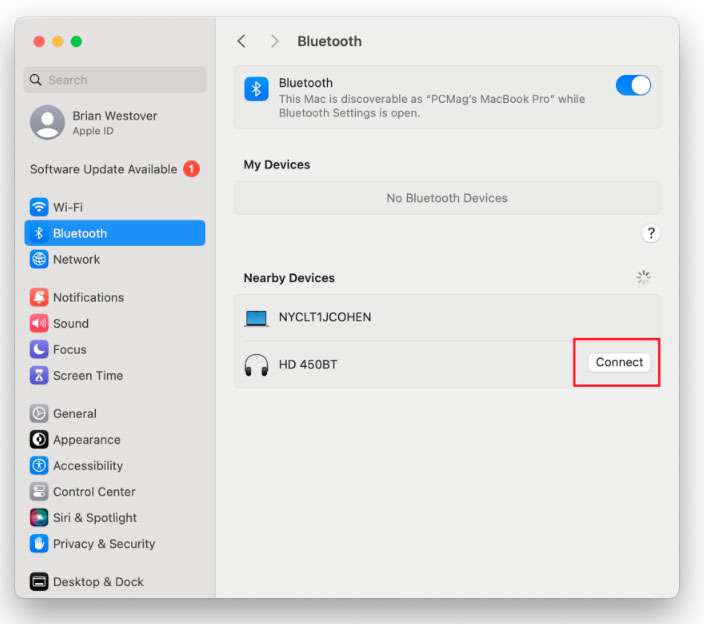Viewport: 704px width, 624px height.
Task: Open the Network globe icon
Action: pyautogui.click(x=39, y=259)
